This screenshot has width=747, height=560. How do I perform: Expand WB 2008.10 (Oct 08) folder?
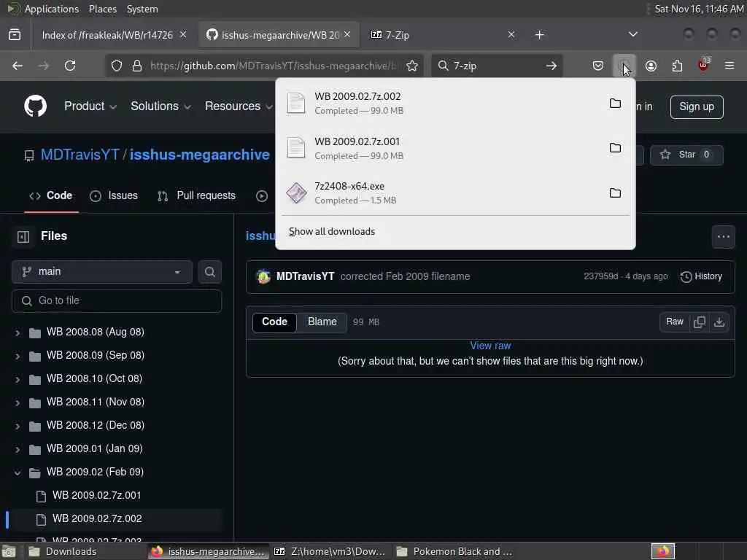click(x=18, y=379)
